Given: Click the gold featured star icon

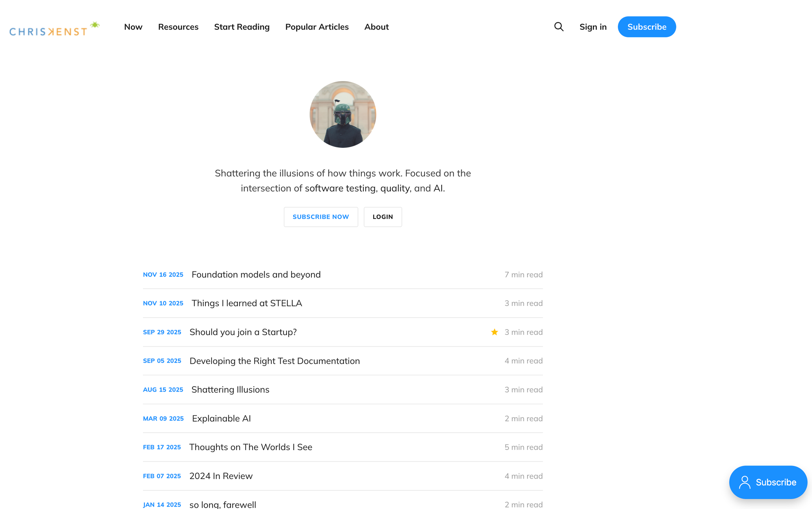Looking at the screenshot, I should 494,332.
